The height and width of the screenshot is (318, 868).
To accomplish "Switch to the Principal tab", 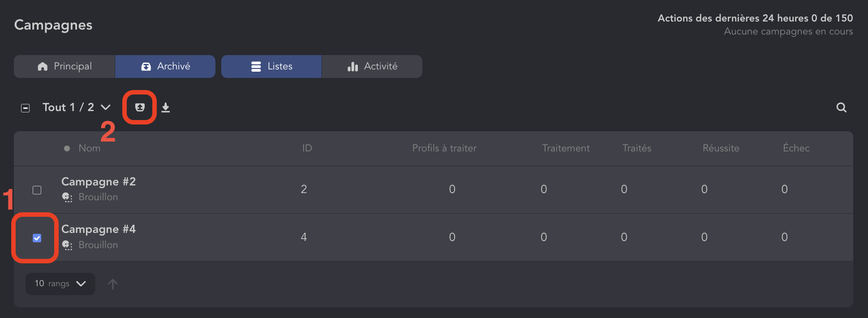I will 64,67.
